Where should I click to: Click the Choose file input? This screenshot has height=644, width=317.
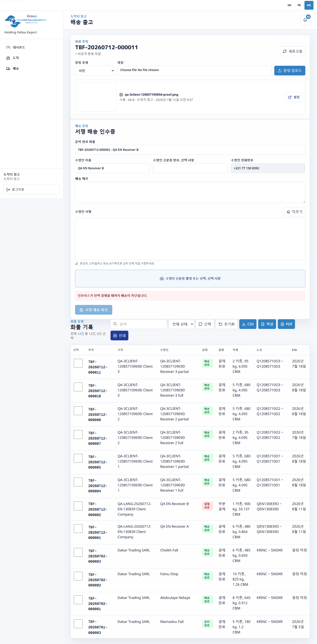tap(194, 71)
